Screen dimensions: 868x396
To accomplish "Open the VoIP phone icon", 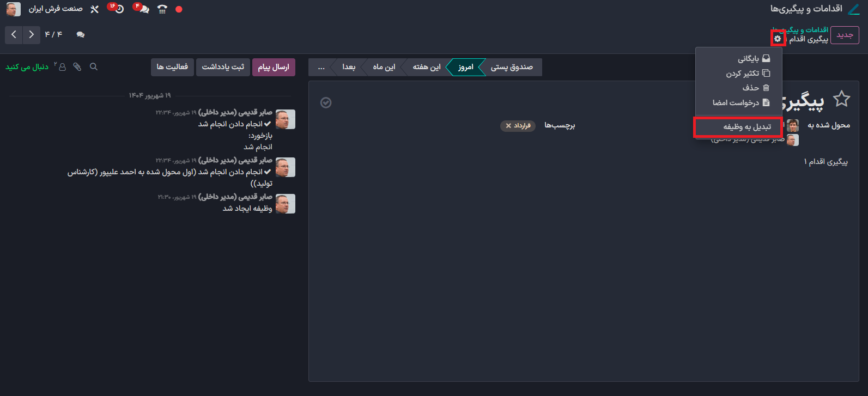I will [x=162, y=9].
